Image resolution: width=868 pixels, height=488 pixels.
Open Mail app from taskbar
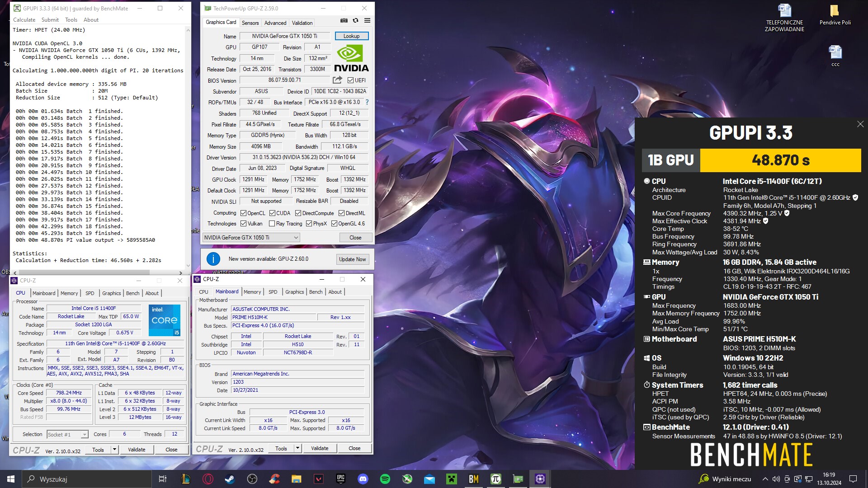click(x=429, y=479)
